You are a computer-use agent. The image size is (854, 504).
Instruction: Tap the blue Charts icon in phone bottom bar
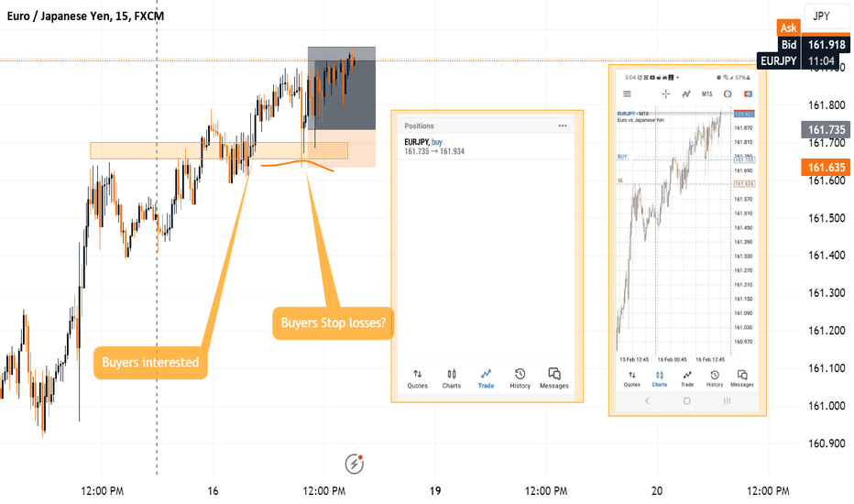(x=660, y=378)
